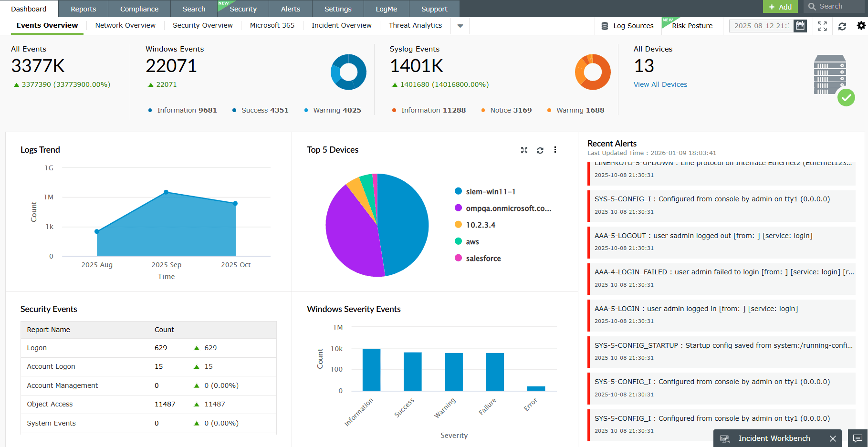This screenshot has width=868, height=447.
Task: Click the fullscreen expand icon near the date picker
Action: pyautogui.click(x=822, y=26)
